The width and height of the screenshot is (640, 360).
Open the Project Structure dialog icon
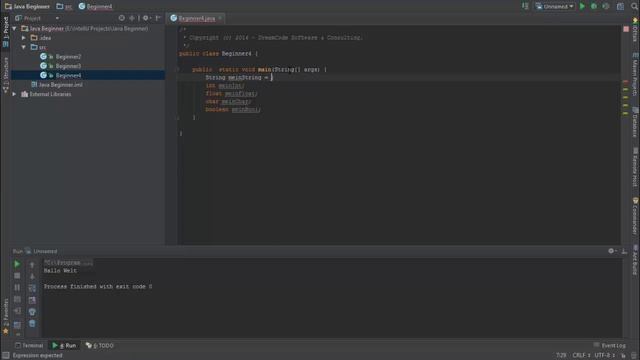coord(620,6)
